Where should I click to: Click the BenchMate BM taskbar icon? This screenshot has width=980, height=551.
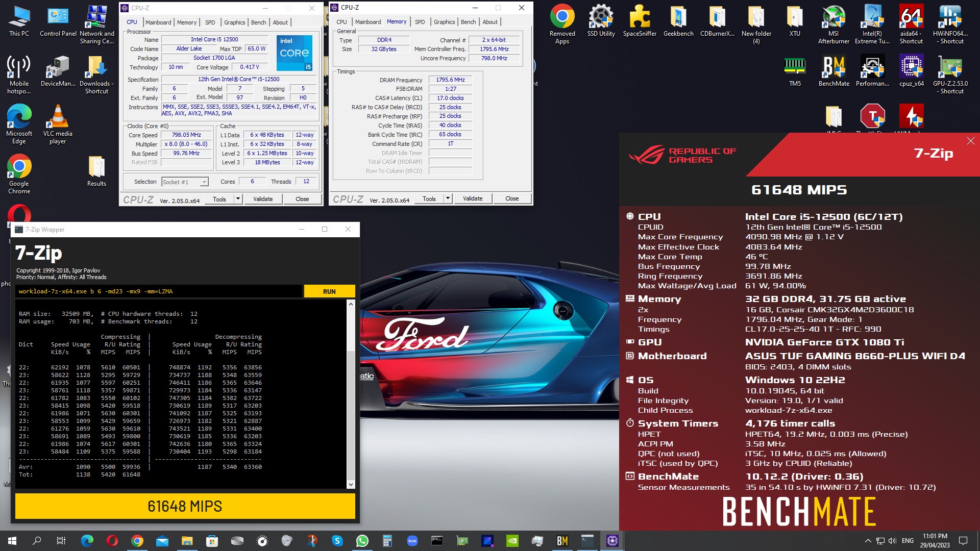562,541
